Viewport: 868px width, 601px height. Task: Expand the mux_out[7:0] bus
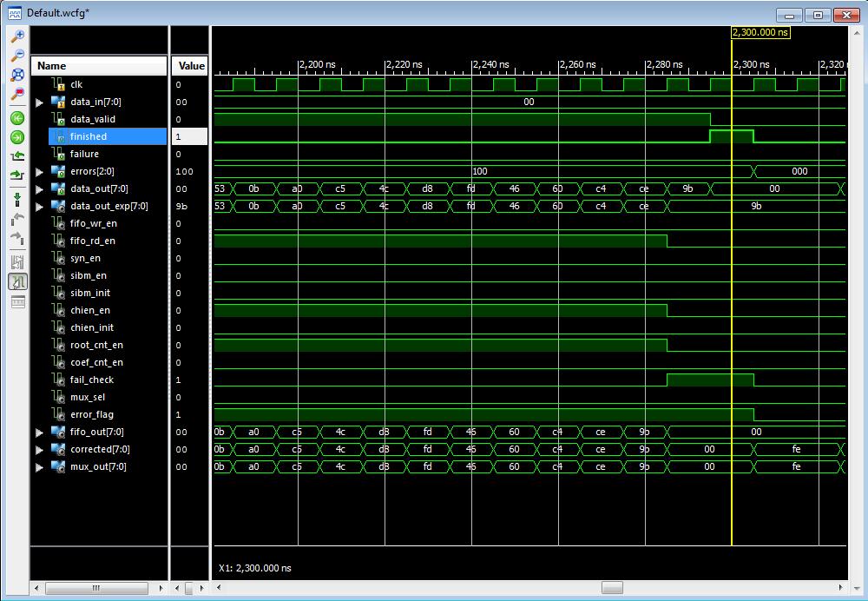[x=39, y=467]
